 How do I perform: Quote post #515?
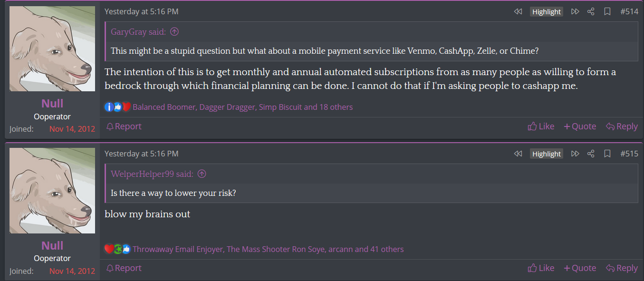pyautogui.click(x=580, y=268)
